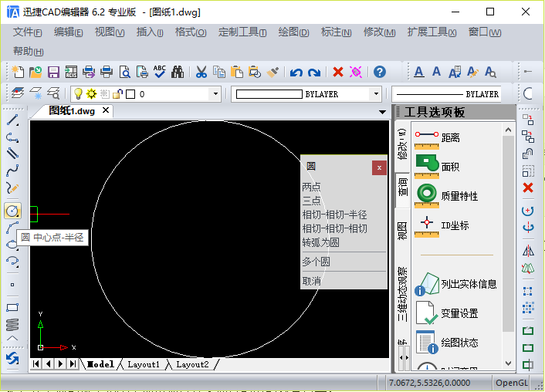The height and width of the screenshot is (392, 545).
Task: Click the red X Delete icon in toolbar
Action: (338, 72)
